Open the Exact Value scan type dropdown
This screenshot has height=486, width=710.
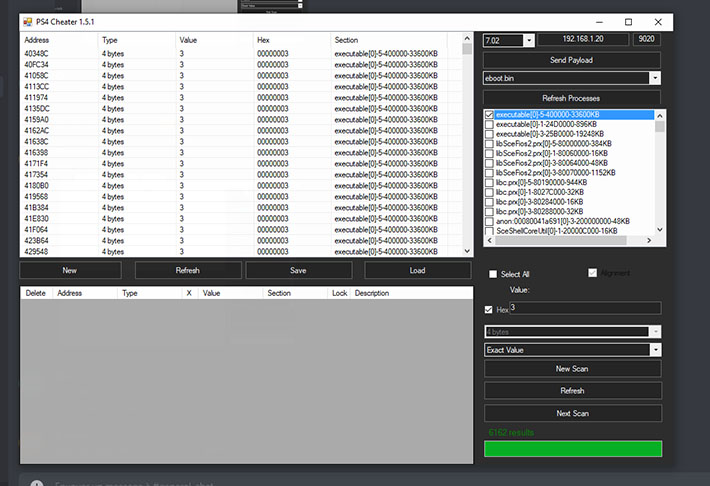(x=655, y=350)
